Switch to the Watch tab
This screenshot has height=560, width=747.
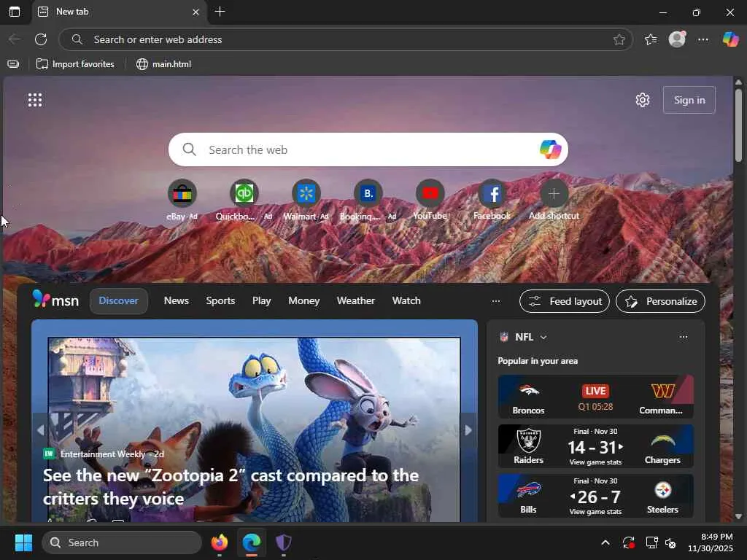coord(406,301)
